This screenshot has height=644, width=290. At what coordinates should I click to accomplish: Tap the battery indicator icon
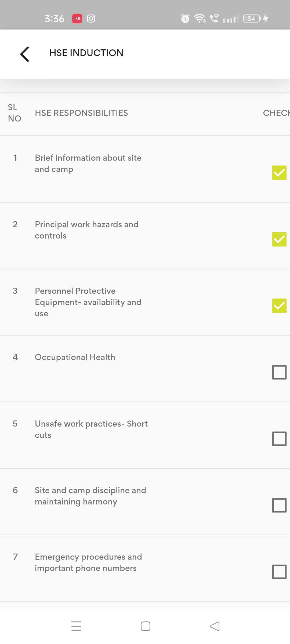tap(252, 19)
